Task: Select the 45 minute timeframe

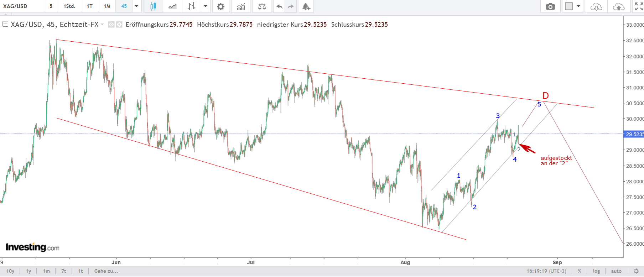Action: pos(124,6)
